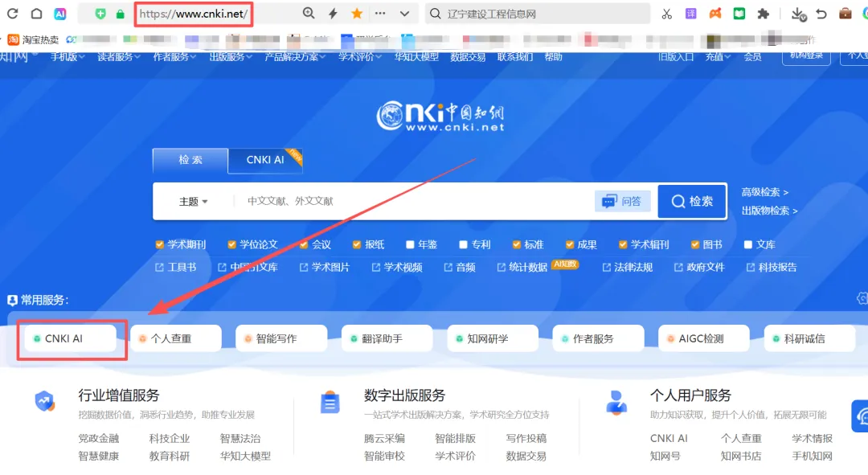
Task: Go to 旧版入口 link
Action: [676, 56]
